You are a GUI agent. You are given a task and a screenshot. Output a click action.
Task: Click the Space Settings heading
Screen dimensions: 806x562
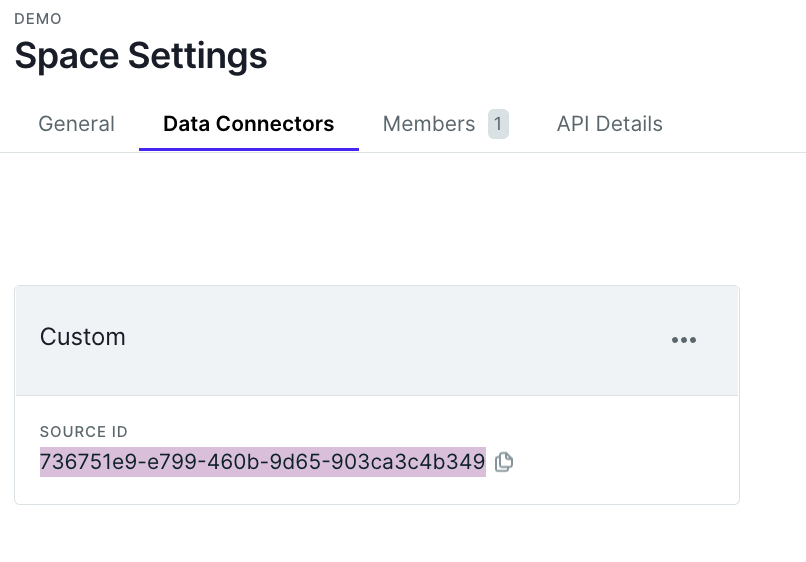click(x=141, y=56)
